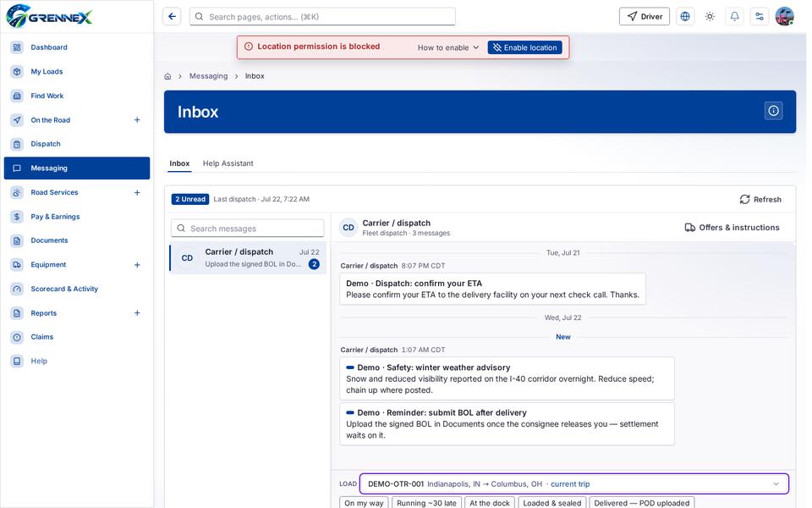Click the Documents file icon

(x=17, y=240)
